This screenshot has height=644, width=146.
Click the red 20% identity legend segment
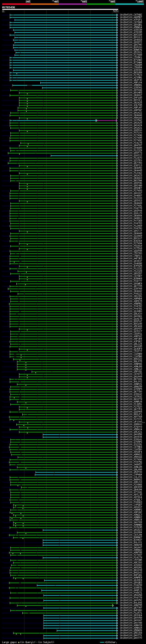click(x=16, y=4)
